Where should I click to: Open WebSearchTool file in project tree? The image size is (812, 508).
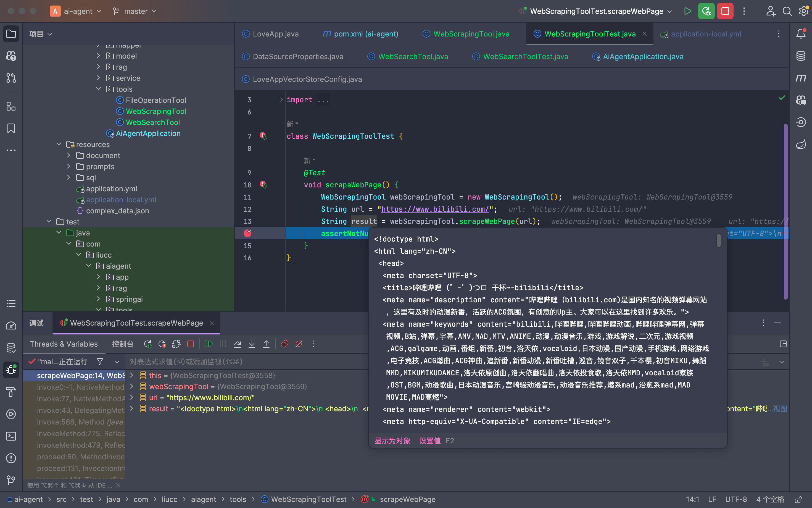pos(153,122)
